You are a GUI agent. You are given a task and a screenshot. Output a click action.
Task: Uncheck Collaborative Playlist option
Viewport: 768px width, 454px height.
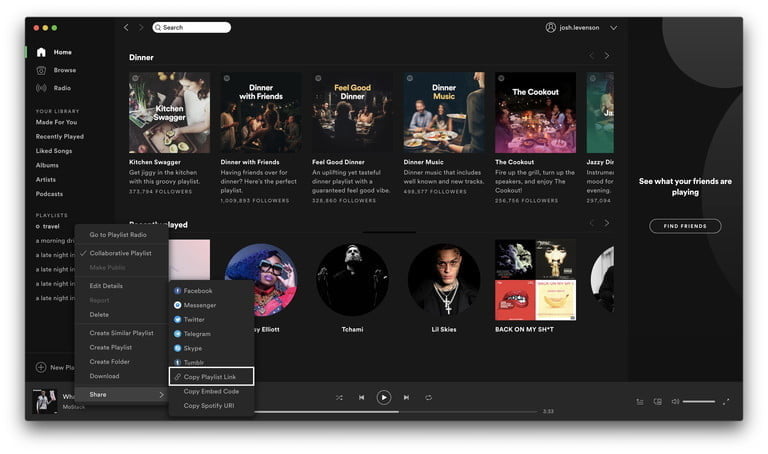120,253
